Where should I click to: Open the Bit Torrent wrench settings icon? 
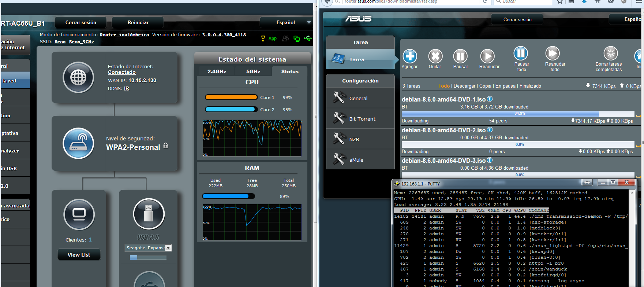point(339,118)
